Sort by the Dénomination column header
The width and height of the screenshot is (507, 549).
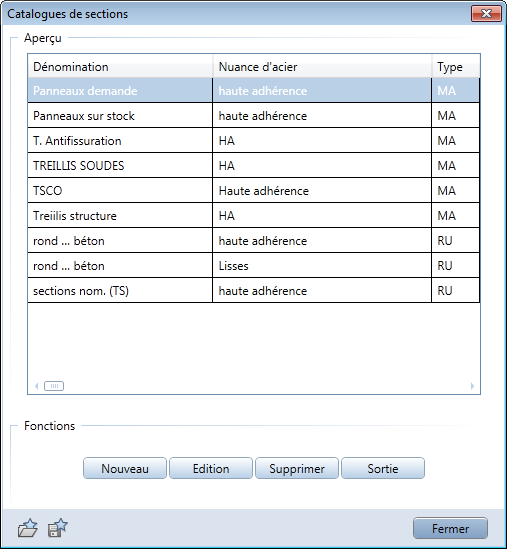pos(120,67)
